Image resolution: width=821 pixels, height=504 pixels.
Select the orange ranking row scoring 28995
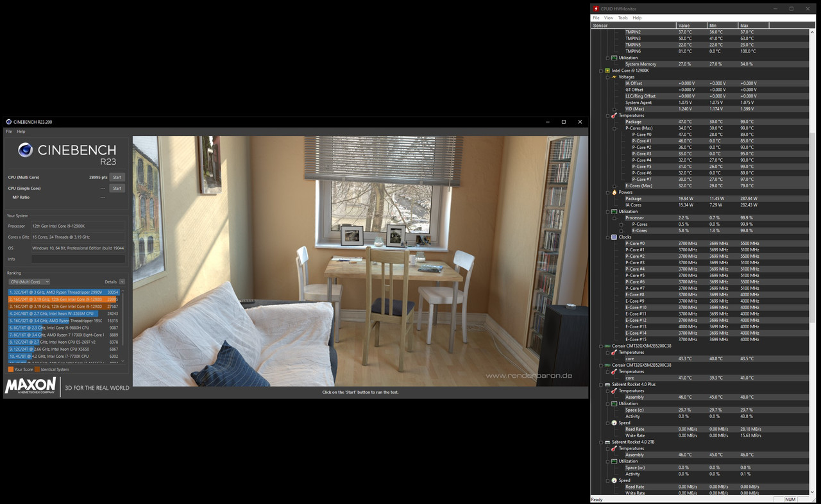click(x=63, y=299)
